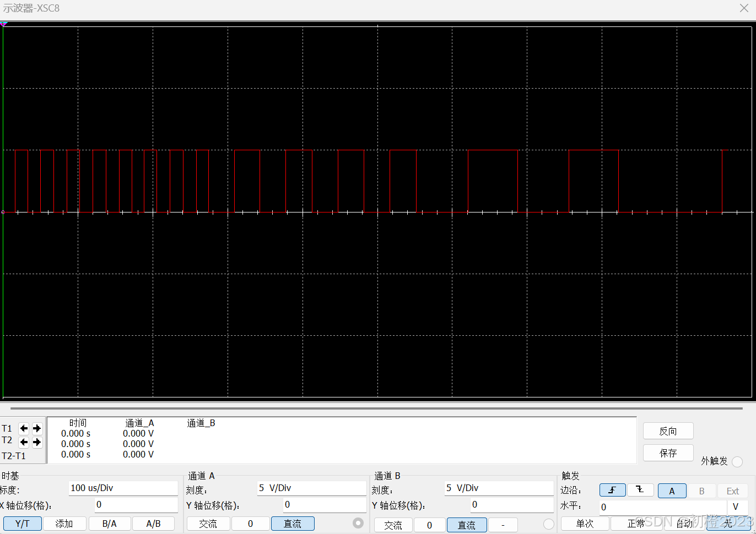Set trigger mode to 自动
The height and width of the screenshot is (534, 756).
(684, 524)
